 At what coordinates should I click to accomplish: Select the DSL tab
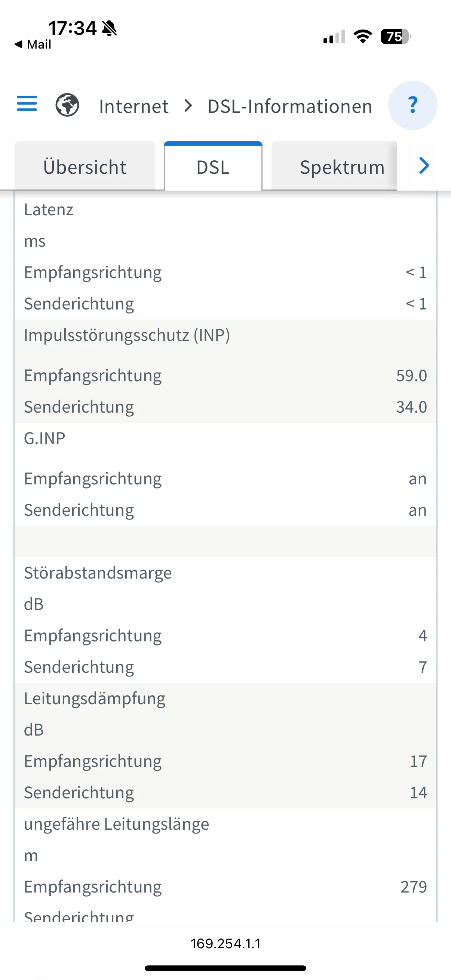pyautogui.click(x=213, y=167)
